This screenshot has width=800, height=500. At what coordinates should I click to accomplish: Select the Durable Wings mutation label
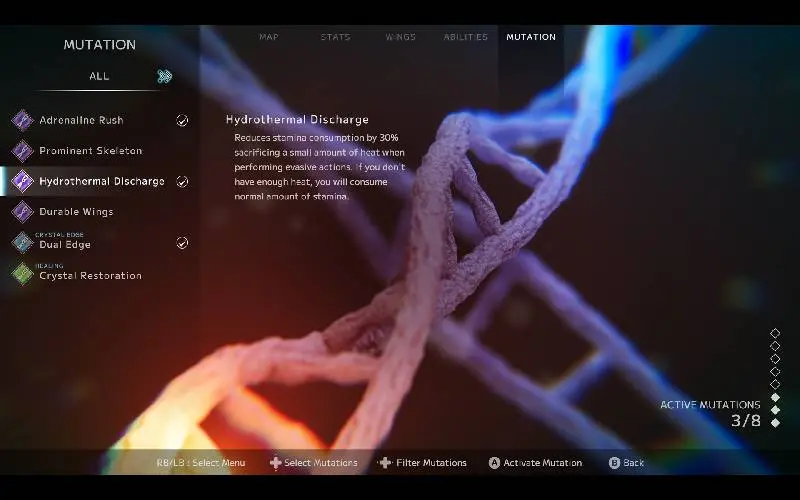(x=76, y=212)
